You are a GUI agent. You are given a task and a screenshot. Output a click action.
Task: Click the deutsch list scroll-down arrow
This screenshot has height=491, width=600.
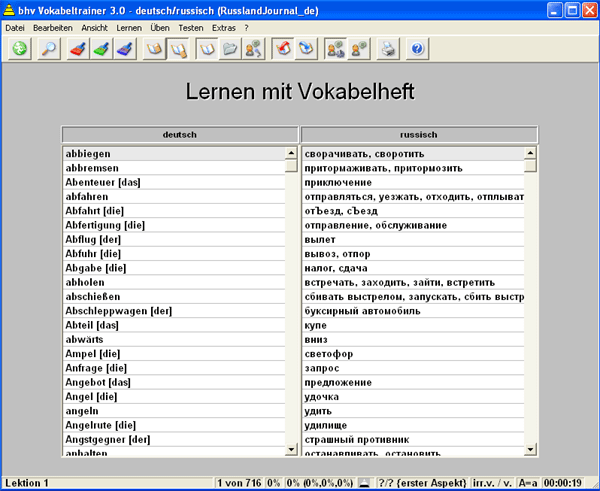coord(291,449)
